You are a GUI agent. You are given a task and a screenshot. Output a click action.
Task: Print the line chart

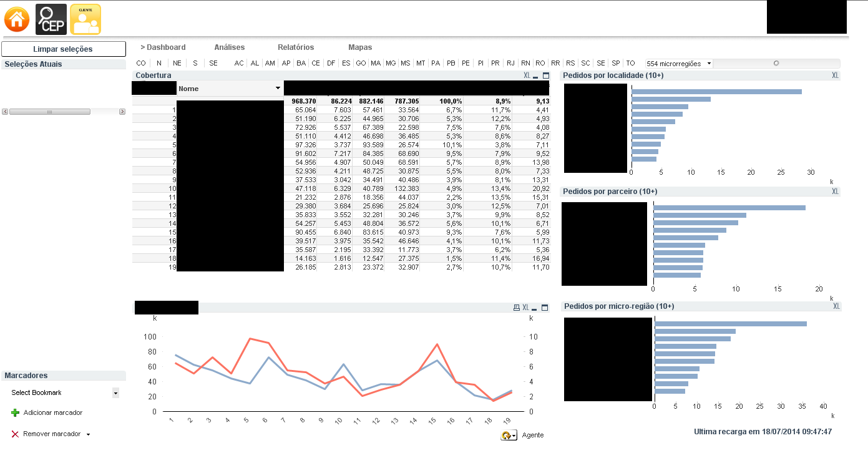click(x=516, y=308)
